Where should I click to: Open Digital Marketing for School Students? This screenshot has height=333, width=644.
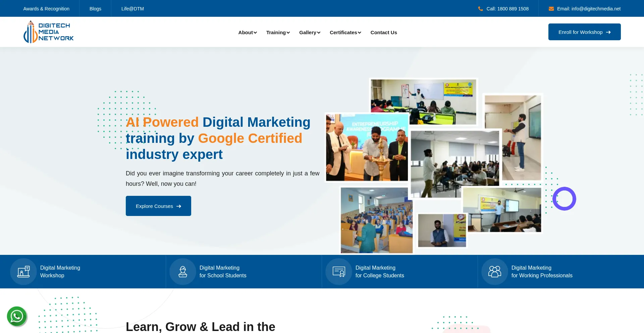click(223, 272)
